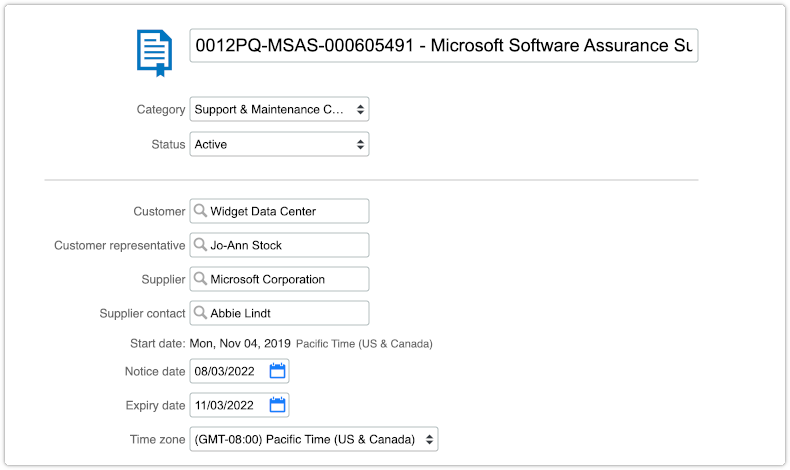790x470 pixels.
Task: Open the Time zone dropdown
Action: click(x=313, y=439)
